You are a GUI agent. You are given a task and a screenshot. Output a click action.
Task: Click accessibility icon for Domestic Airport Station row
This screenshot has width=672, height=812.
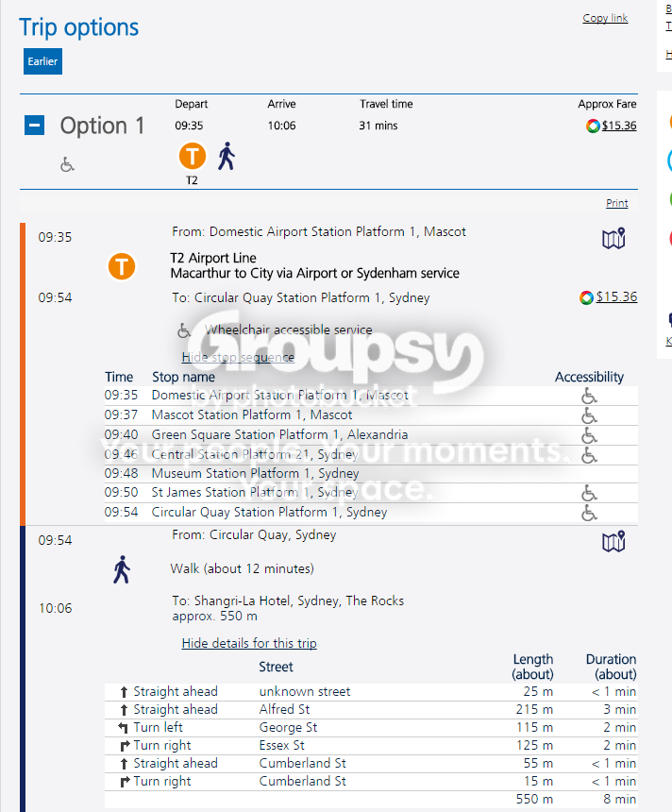[x=589, y=396]
